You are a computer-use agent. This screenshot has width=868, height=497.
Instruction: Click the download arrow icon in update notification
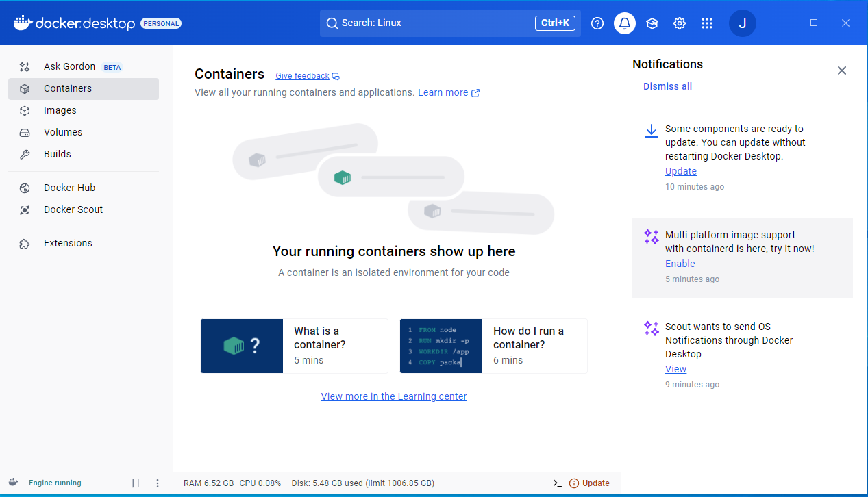[652, 131]
